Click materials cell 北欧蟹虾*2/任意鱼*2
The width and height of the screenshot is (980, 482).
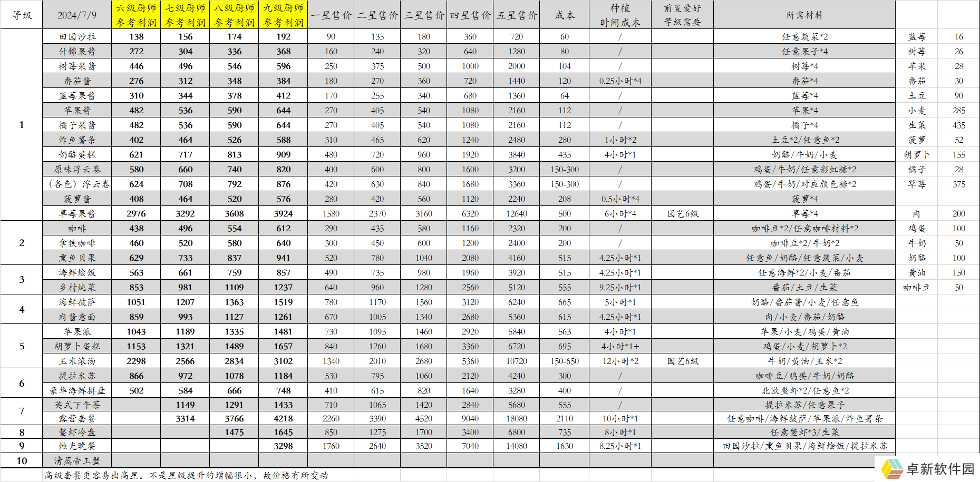[x=804, y=390]
